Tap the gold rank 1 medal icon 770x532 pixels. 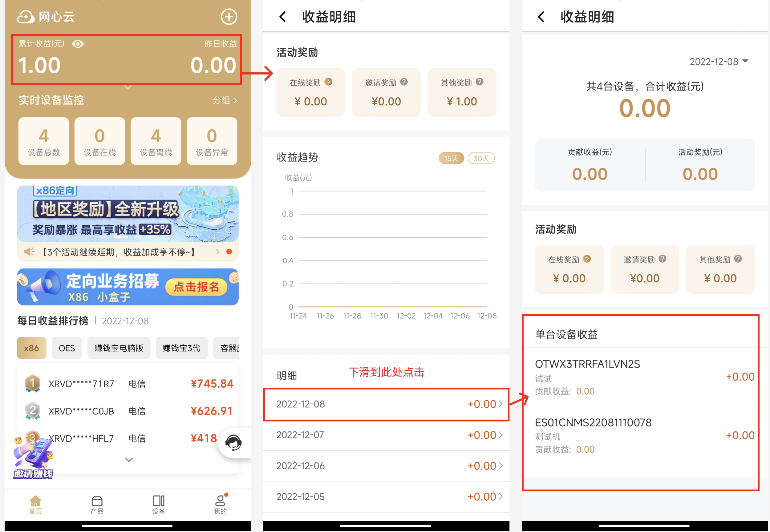click(x=33, y=384)
